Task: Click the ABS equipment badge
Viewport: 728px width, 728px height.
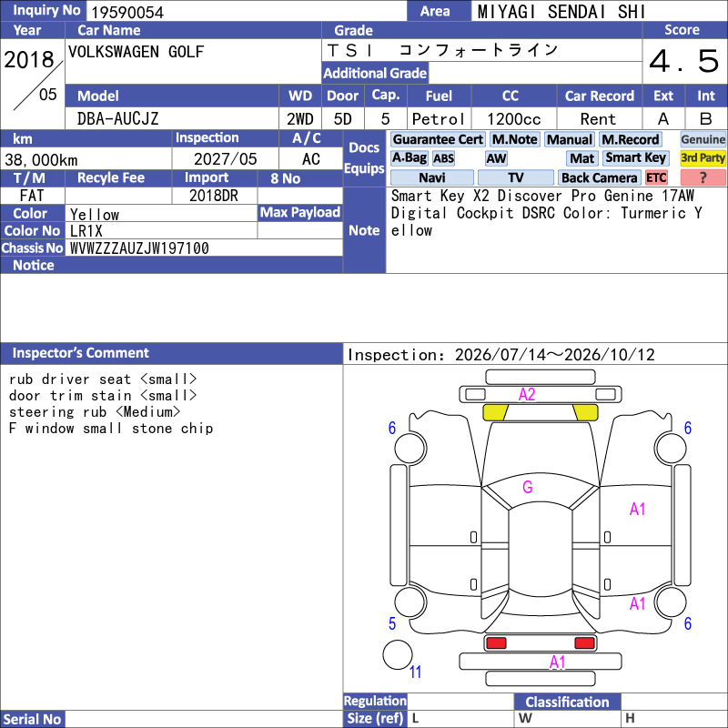Action: pos(443,158)
